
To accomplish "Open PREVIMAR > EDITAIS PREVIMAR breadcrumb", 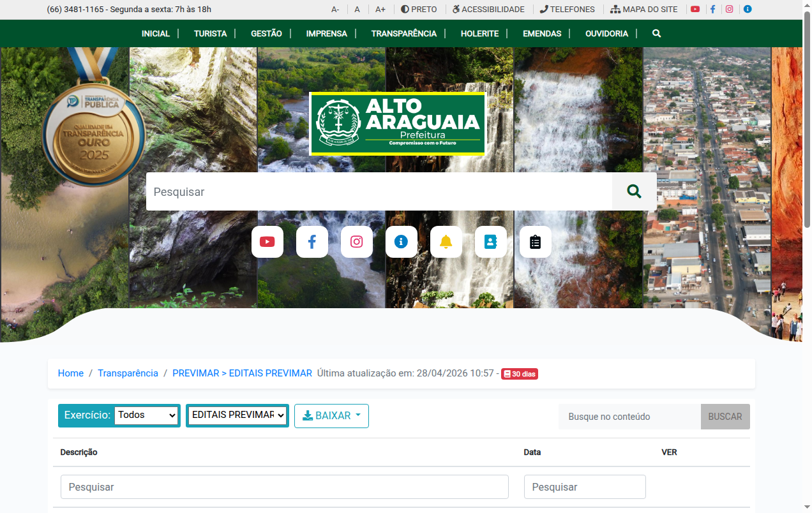I will (x=242, y=373).
